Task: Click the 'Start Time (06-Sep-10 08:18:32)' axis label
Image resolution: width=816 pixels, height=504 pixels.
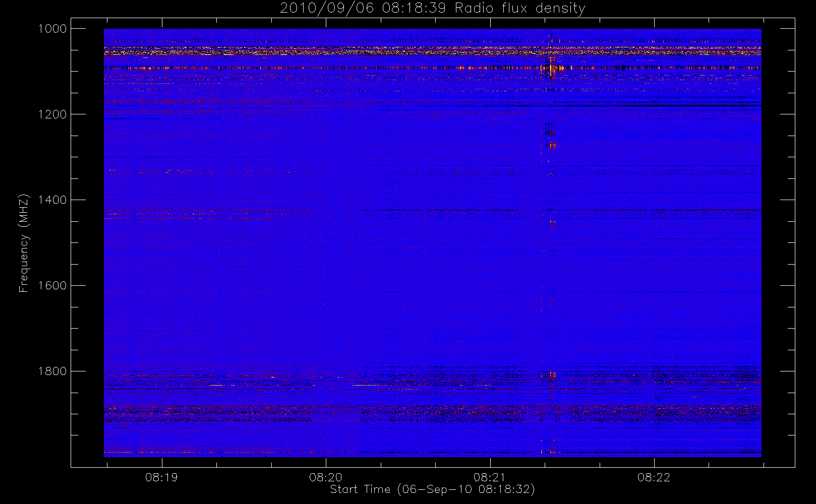Action: pyautogui.click(x=432, y=489)
